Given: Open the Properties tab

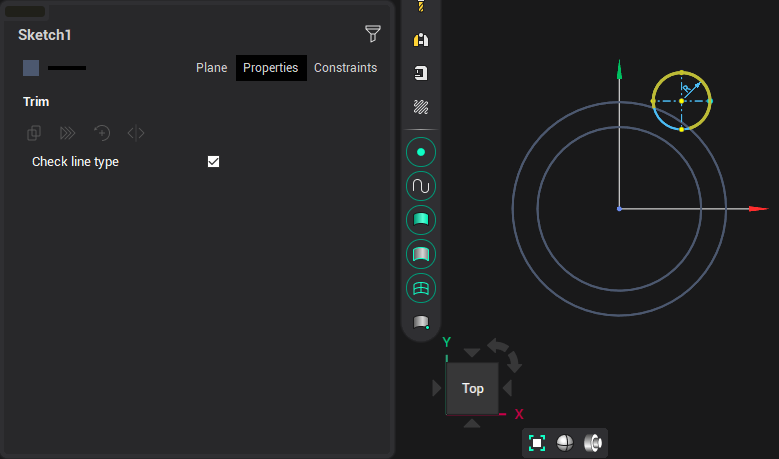Looking at the screenshot, I should (x=271, y=68).
